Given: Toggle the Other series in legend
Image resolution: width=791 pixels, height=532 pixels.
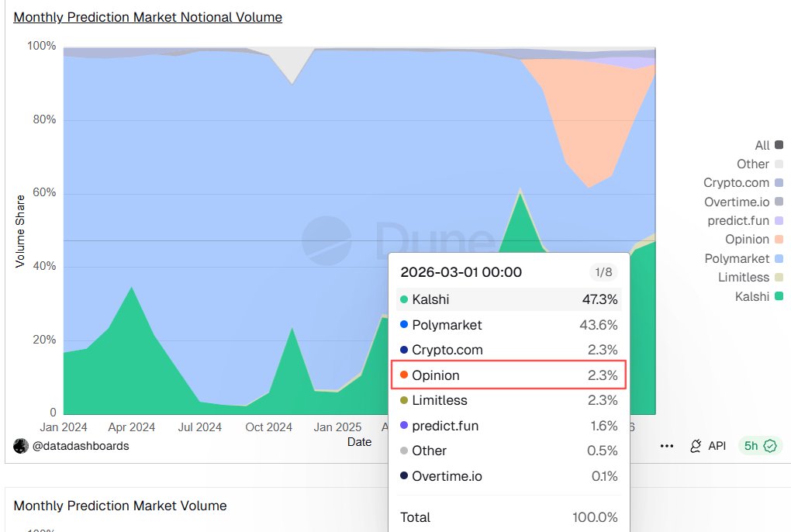Looking at the screenshot, I should click(x=759, y=164).
